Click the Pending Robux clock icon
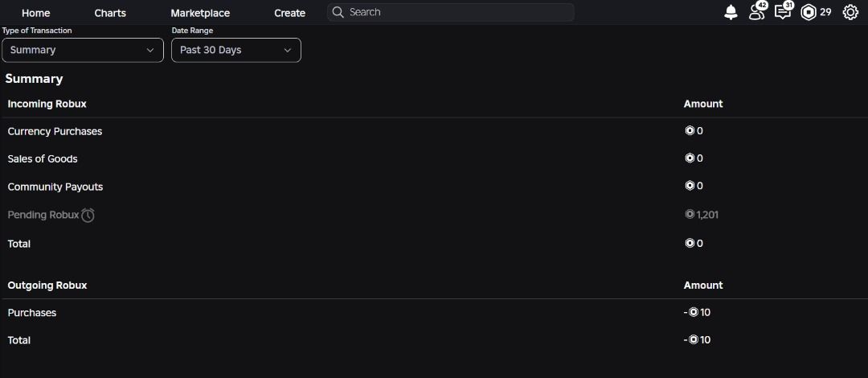Screen dimensions: 868x378 point(88,215)
